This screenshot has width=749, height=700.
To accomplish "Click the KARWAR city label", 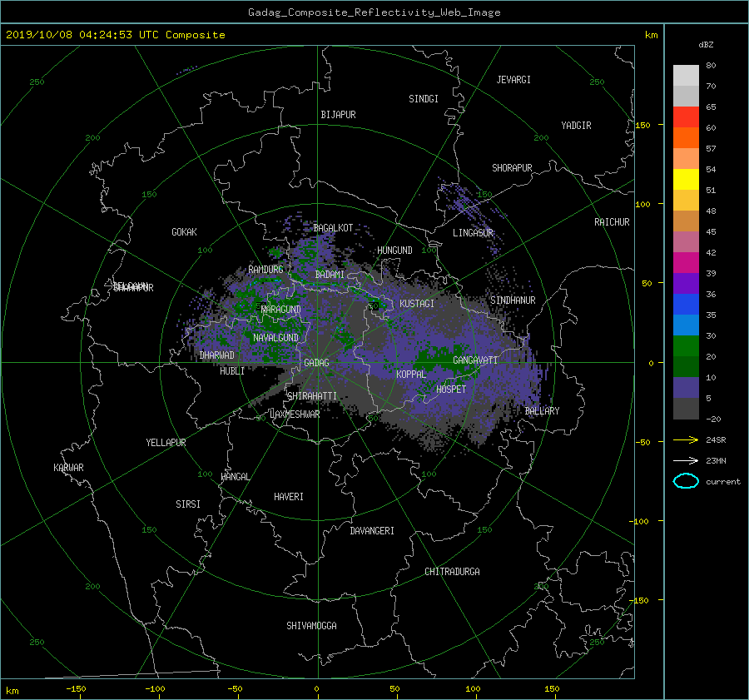I will pyautogui.click(x=68, y=468).
